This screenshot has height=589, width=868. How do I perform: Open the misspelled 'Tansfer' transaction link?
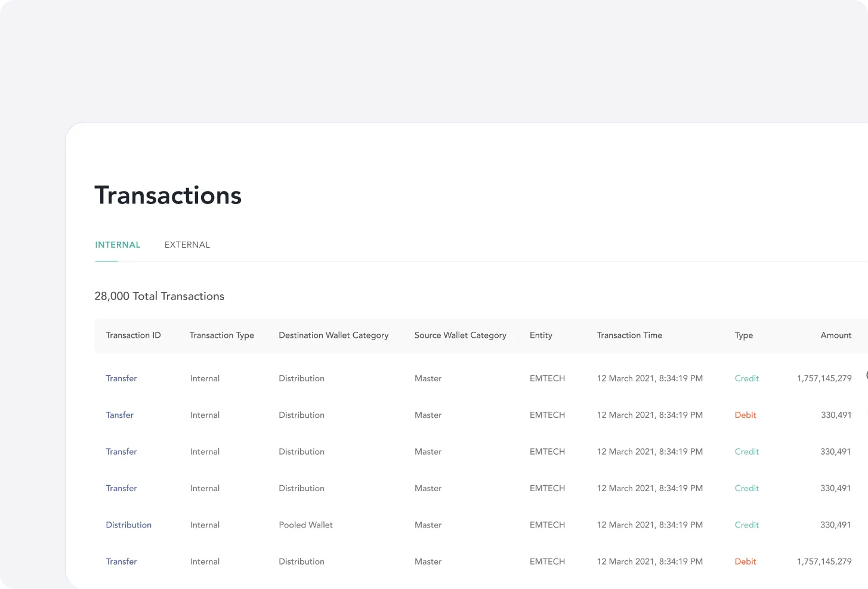119,415
